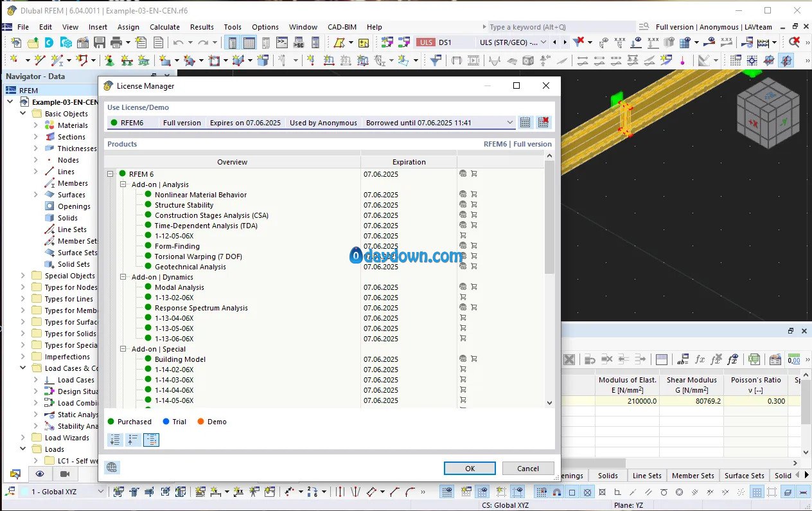Collapse the Add-on | Special group

(123, 348)
